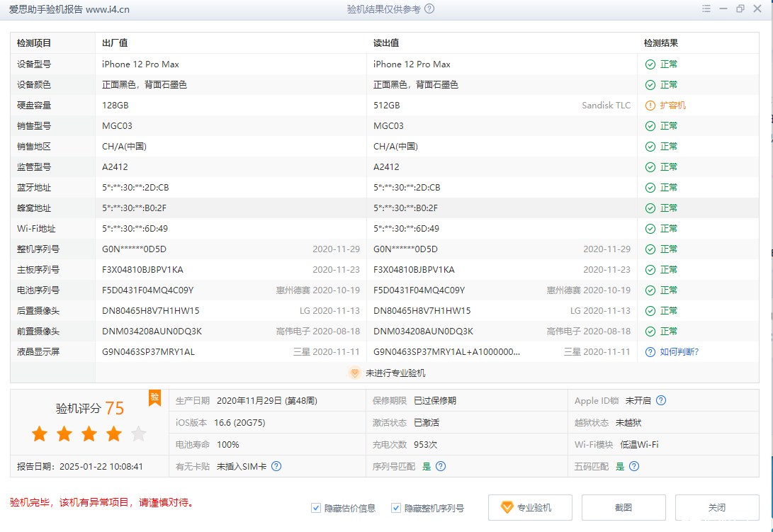Click the status check icon in 蓝牙地址 row
The width and height of the screenshot is (773, 532).
650,188
